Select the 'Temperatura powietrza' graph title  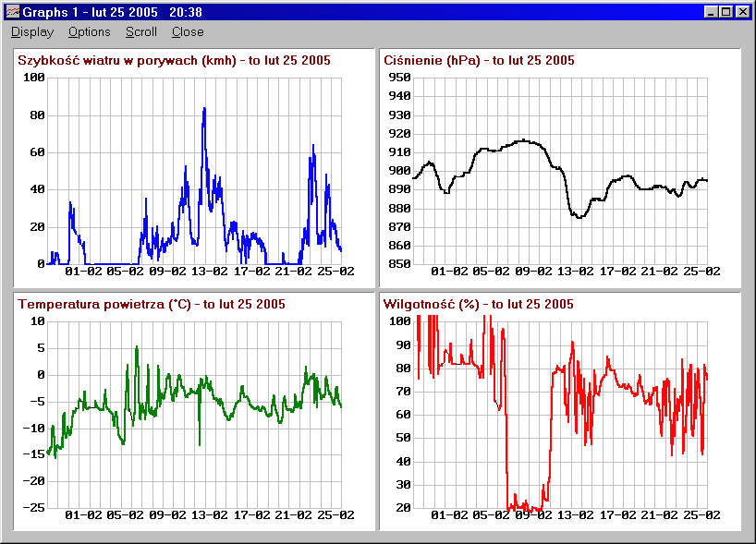point(151,304)
